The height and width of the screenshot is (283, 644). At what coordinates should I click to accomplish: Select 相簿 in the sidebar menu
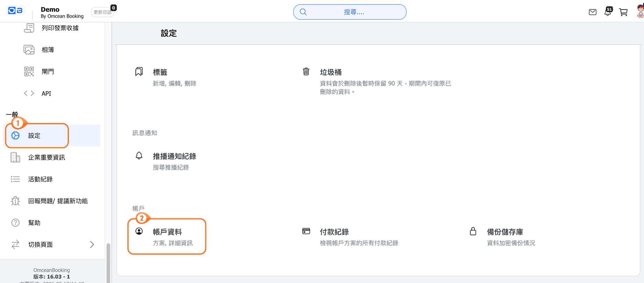[x=47, y=50]
